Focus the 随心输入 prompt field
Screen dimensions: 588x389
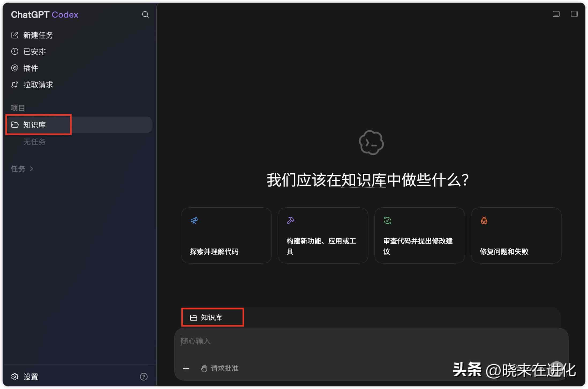click(371, 341)
